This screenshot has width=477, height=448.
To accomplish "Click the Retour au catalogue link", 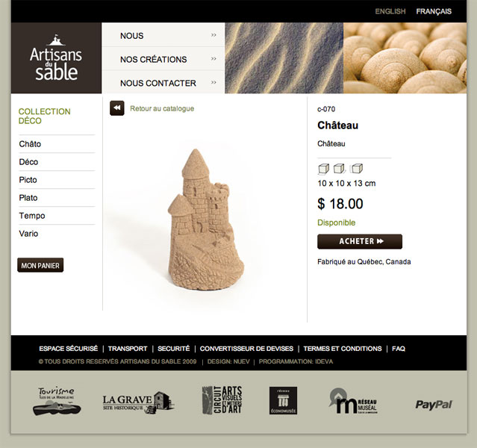I will tap(162, 109).
